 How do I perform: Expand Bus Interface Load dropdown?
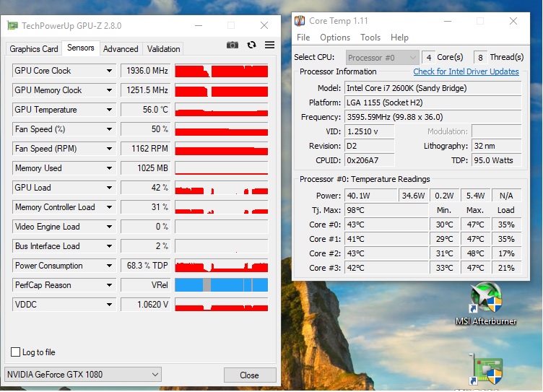click(109, 246)
